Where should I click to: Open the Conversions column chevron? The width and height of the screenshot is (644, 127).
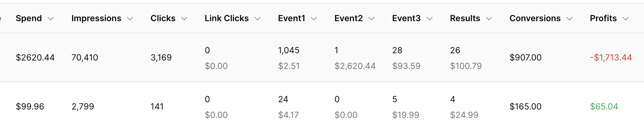click(x=569, y=19)
